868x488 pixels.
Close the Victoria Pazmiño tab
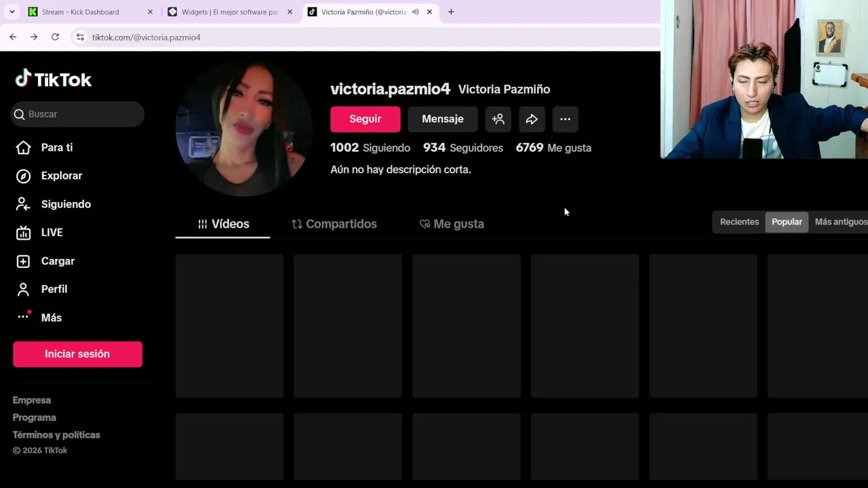point(429,12)
